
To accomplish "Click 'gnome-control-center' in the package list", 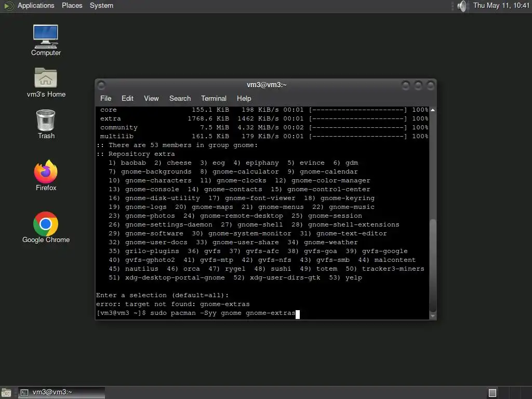I will [x=328, y=189].
